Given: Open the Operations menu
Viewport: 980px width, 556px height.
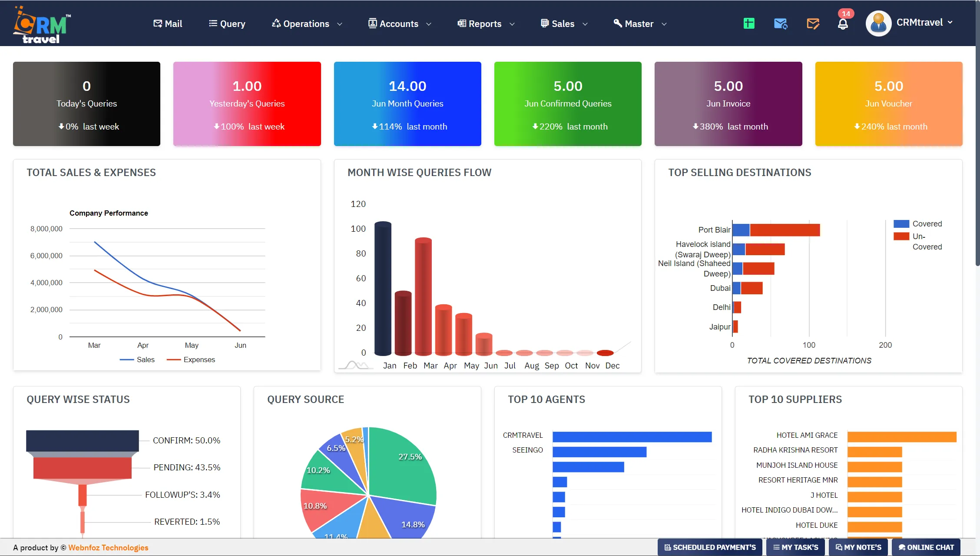Looking at the screenshot, I should click(307, 23).
